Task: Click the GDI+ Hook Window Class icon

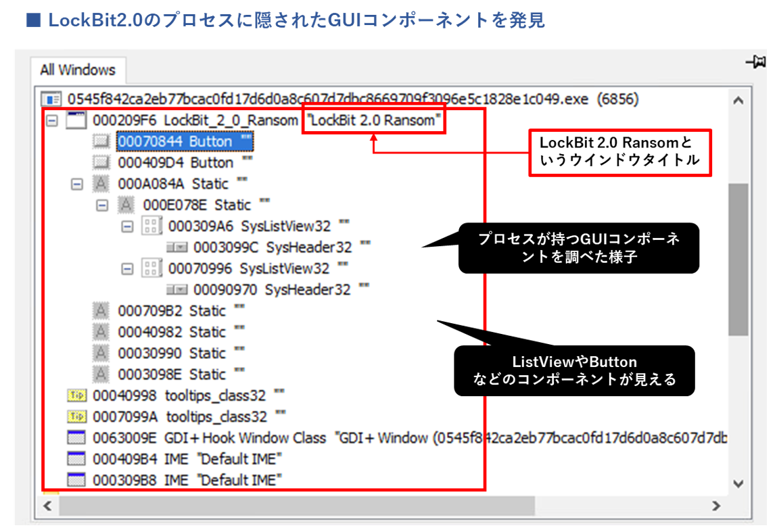Action: tap(76, 438)
